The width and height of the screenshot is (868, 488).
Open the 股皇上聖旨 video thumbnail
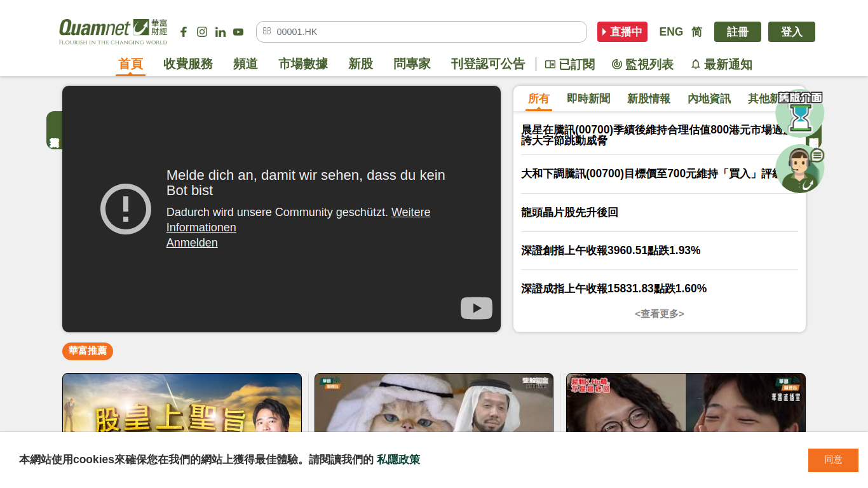[182, 403]
